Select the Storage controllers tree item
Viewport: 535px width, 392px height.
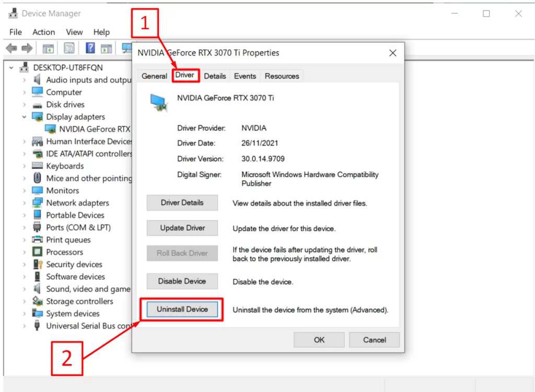[x=80, y=301]
